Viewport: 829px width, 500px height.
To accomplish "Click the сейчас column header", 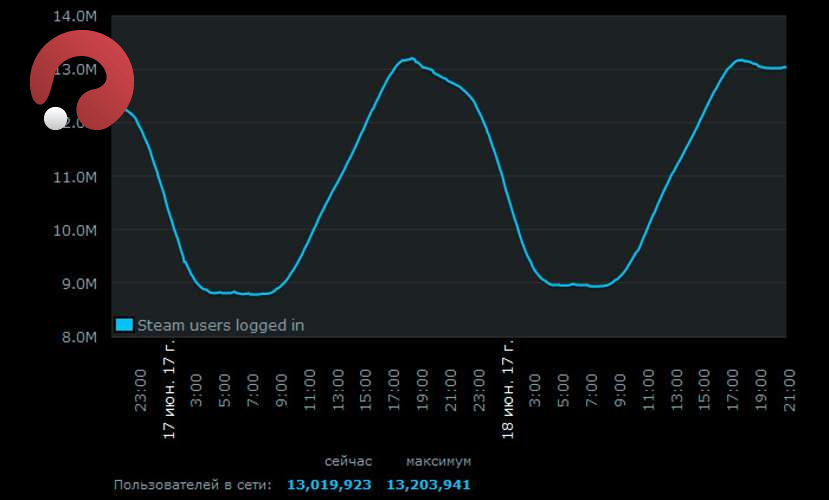I will pos(348,461).
